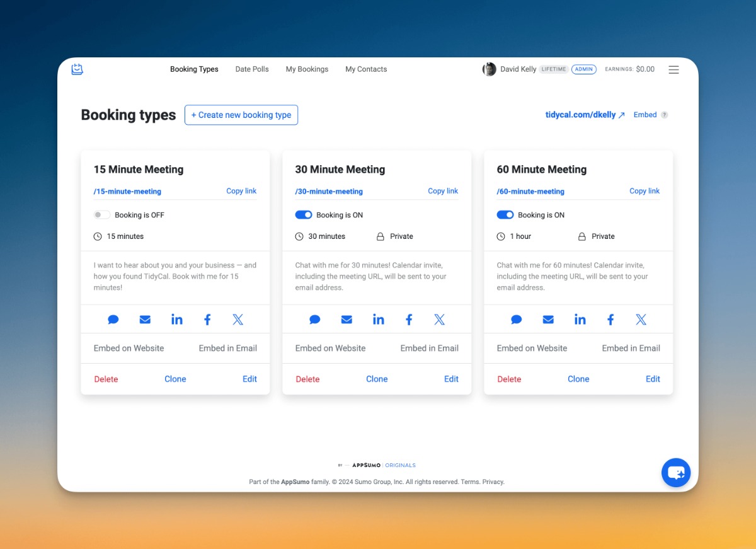Go to the Date Polls tab
The width and height of the screenshot is (756, 549).
(252, 69)
